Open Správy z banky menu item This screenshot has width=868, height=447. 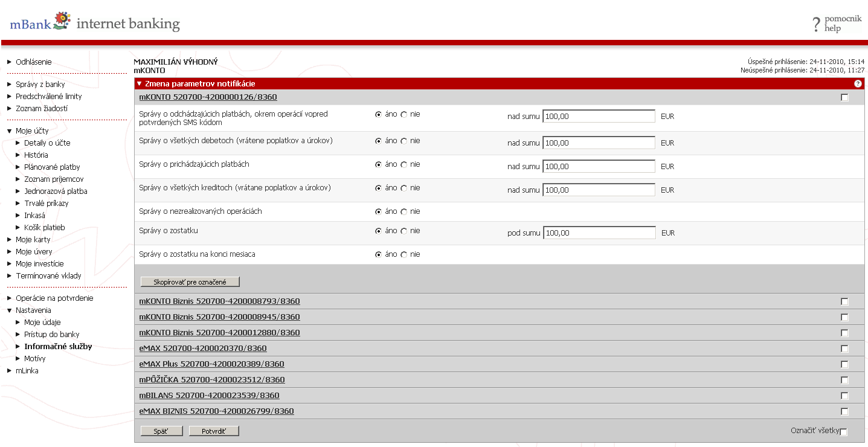40,84
